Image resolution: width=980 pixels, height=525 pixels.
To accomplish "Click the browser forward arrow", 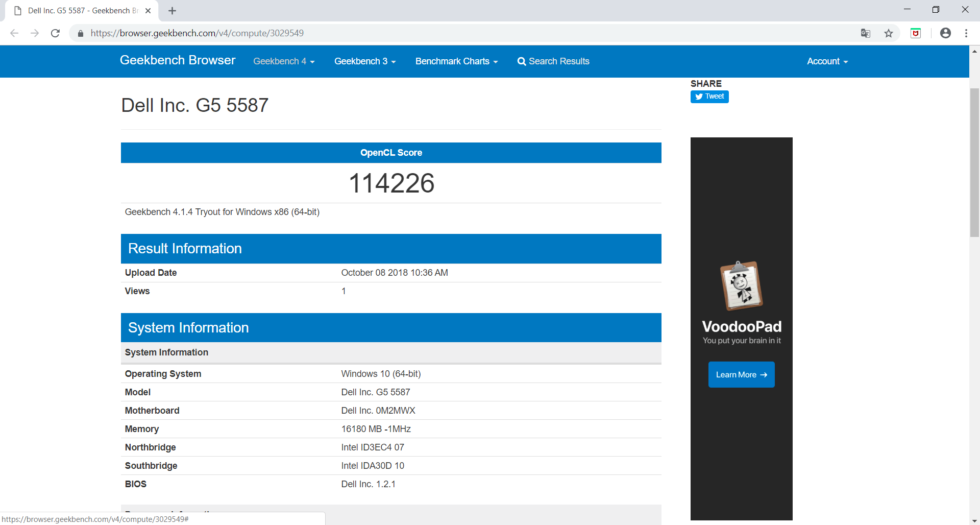I will pyautogui.click(x=35, y=33).
